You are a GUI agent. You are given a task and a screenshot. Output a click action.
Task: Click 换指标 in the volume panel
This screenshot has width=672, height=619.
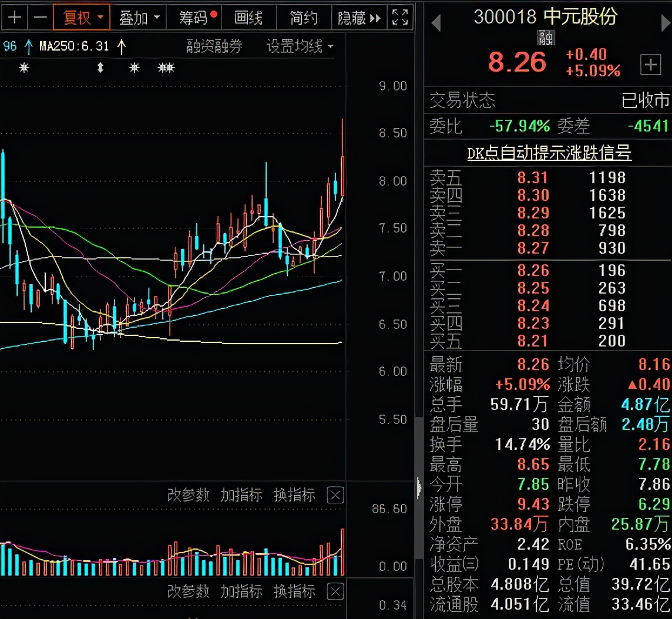[x=294, y=496]
